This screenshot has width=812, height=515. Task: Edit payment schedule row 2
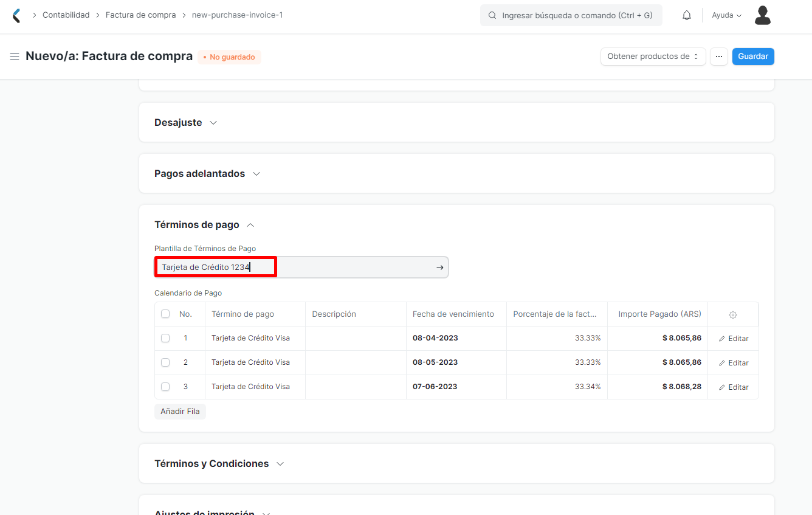[734, 363]
